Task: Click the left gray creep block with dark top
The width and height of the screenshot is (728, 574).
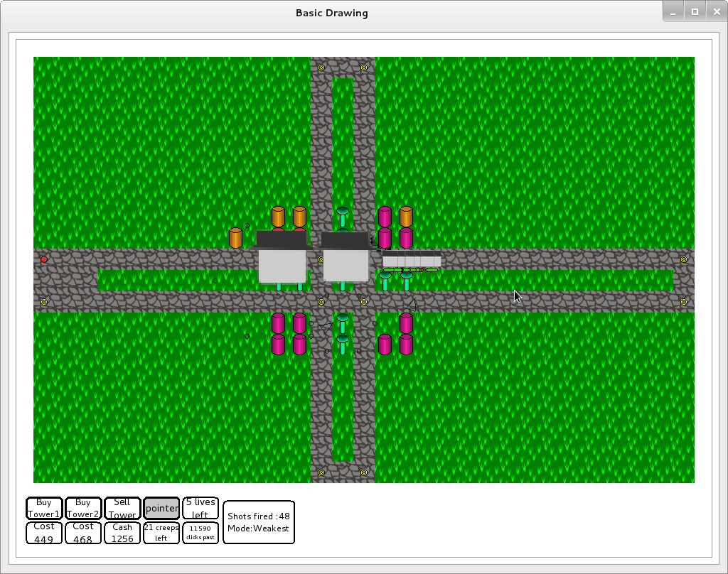Action: (x=282, y=257)
